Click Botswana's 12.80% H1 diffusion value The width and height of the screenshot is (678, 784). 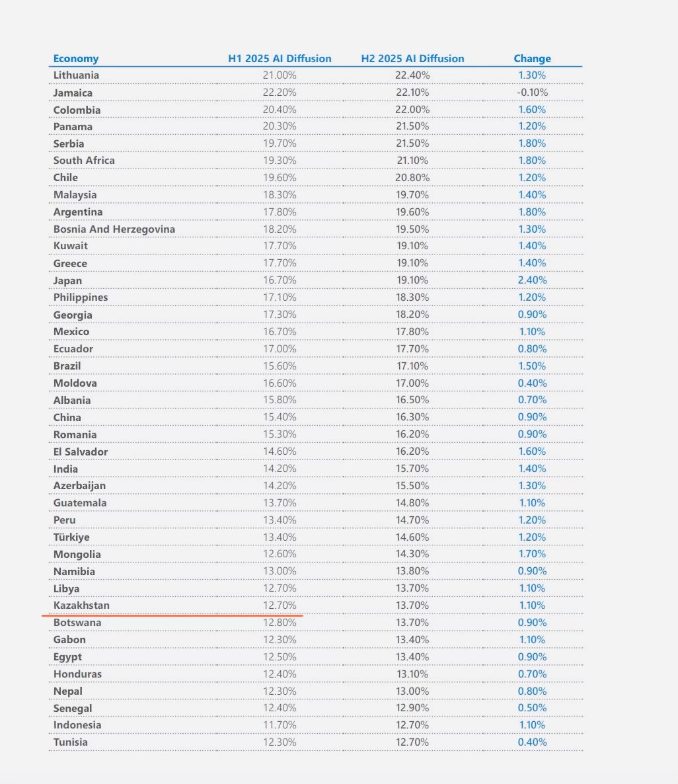point(280,623)
